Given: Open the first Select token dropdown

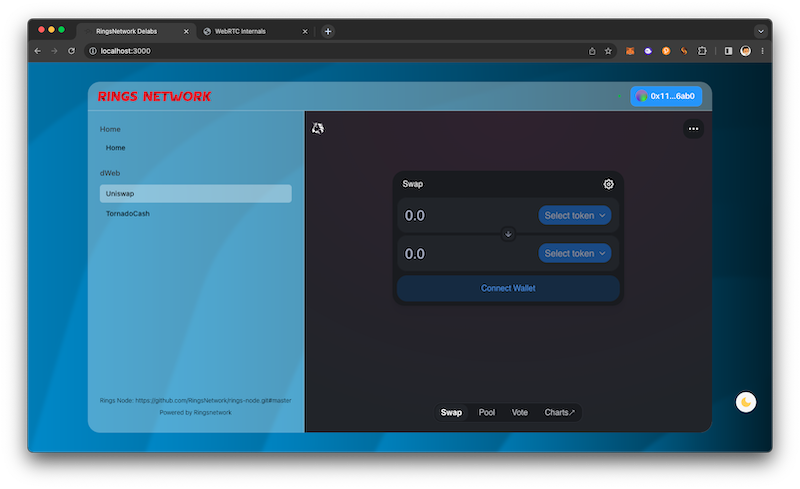Looking at the screenshot, I should [574, 215].
